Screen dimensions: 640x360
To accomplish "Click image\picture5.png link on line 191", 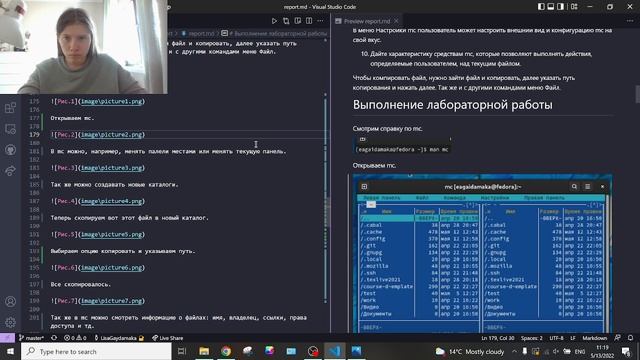I will coord(112,234).
